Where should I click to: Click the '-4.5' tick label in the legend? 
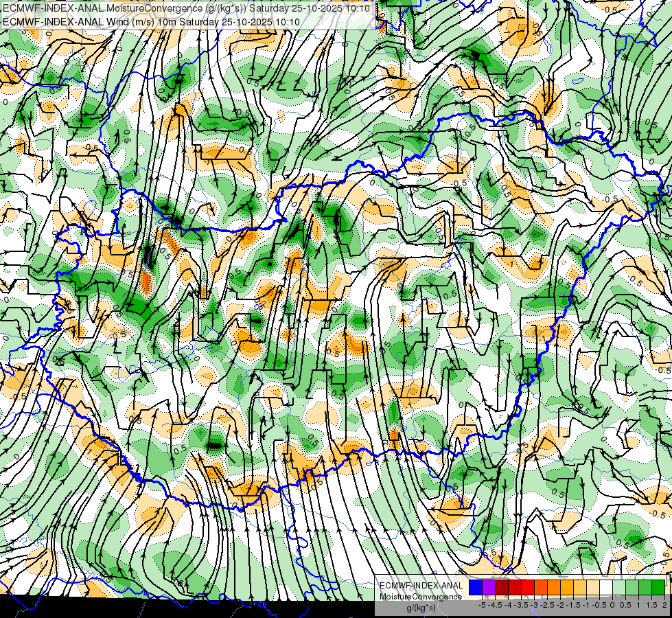495,605
